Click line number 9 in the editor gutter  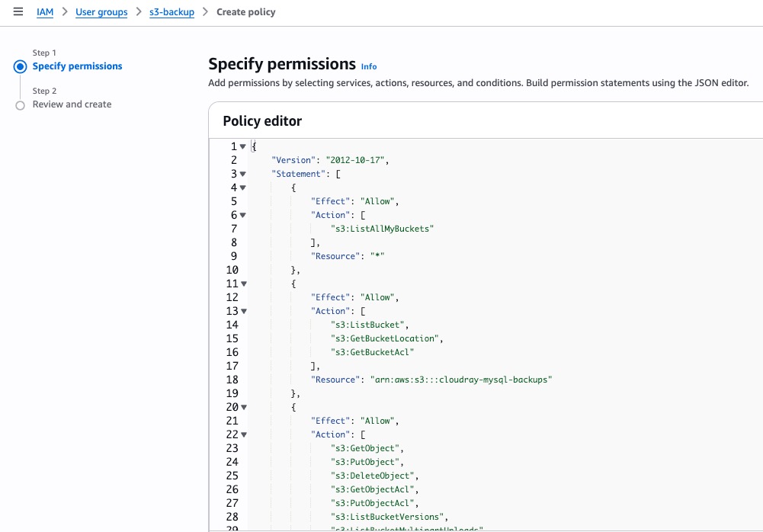232,255
